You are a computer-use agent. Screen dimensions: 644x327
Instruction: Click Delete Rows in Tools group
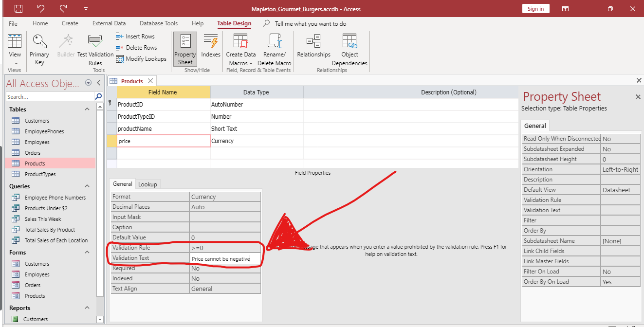136,48
